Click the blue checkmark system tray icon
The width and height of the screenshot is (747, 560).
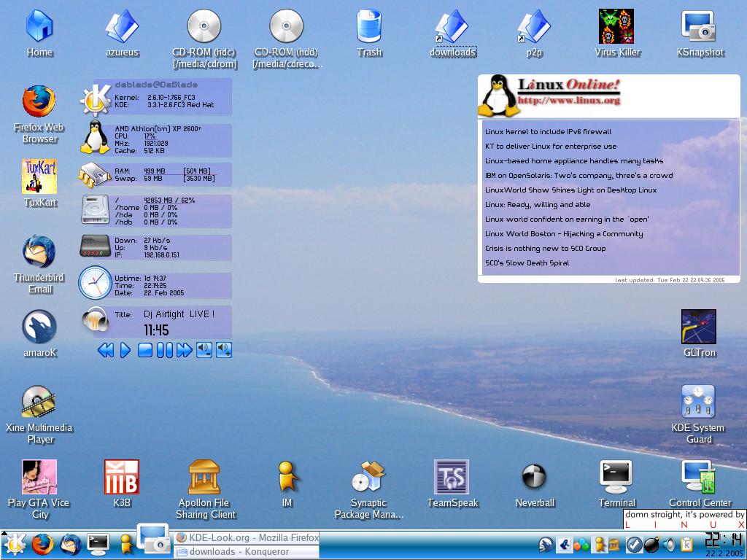tap(634, 544)
